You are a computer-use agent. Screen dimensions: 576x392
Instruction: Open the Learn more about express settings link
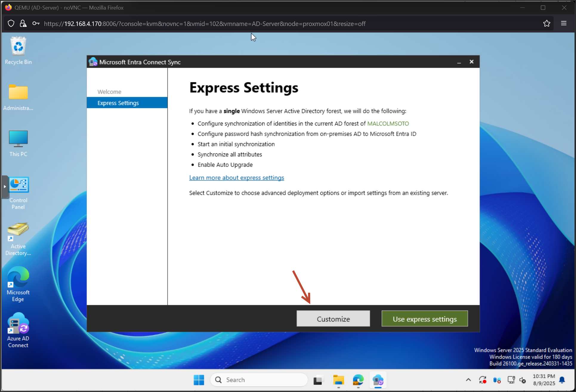tap(237, 178)
